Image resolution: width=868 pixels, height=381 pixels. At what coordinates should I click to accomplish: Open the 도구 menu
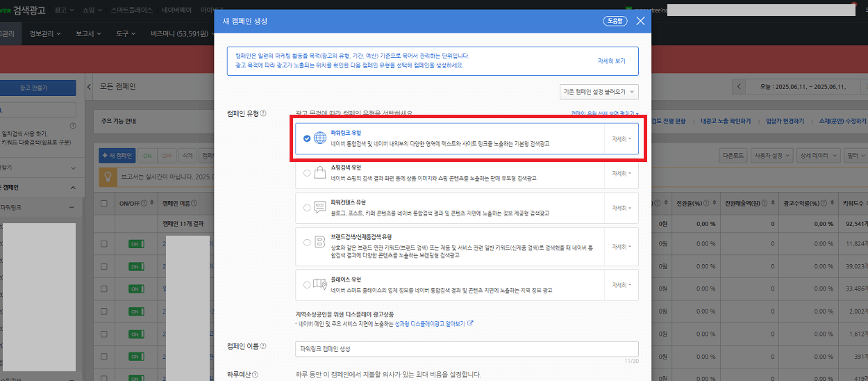coord(127,33)
